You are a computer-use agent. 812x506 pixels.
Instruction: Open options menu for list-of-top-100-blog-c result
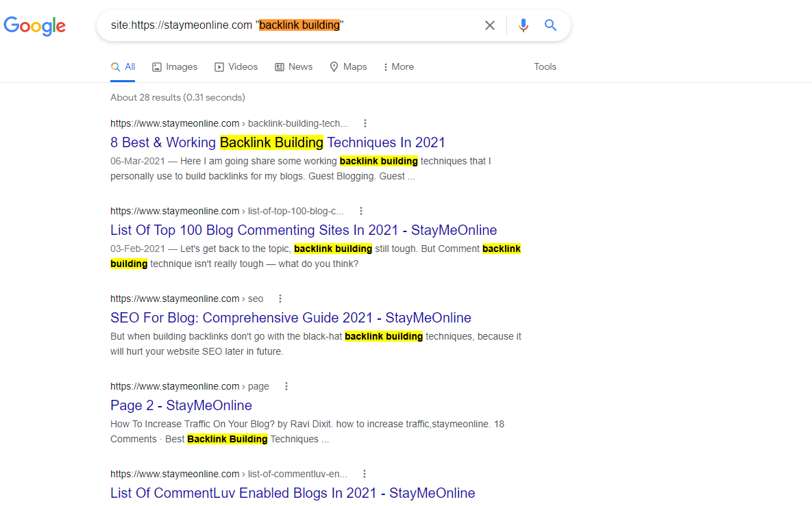[361, 211]
